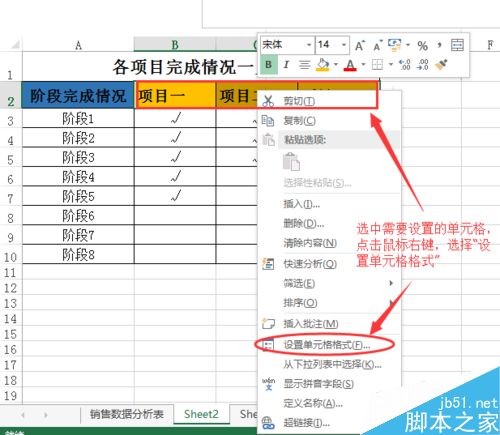Apply the fill color bucket icon
Viewport: 500px width, 435px height.
point(322,65)
